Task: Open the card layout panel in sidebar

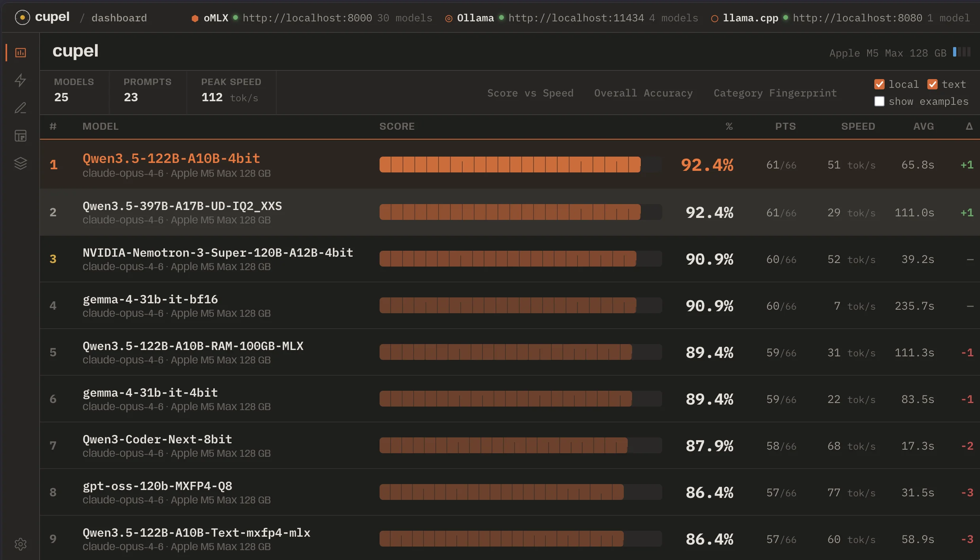Action: 20,136
